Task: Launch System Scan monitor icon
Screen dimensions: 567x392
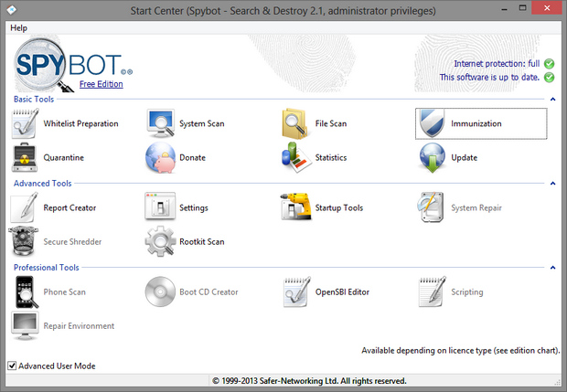Action: (x=161, y=123)
